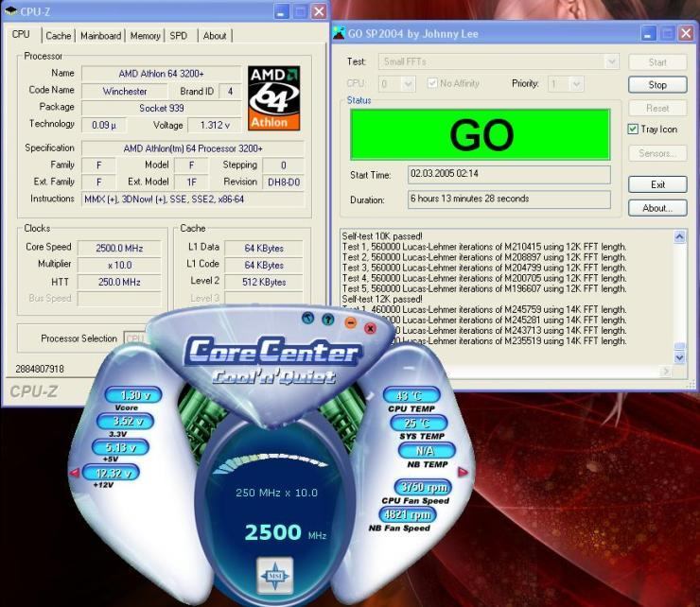The image size is (700, 607).
Task: Click the Duration field in SP2004
Action: 509,199
